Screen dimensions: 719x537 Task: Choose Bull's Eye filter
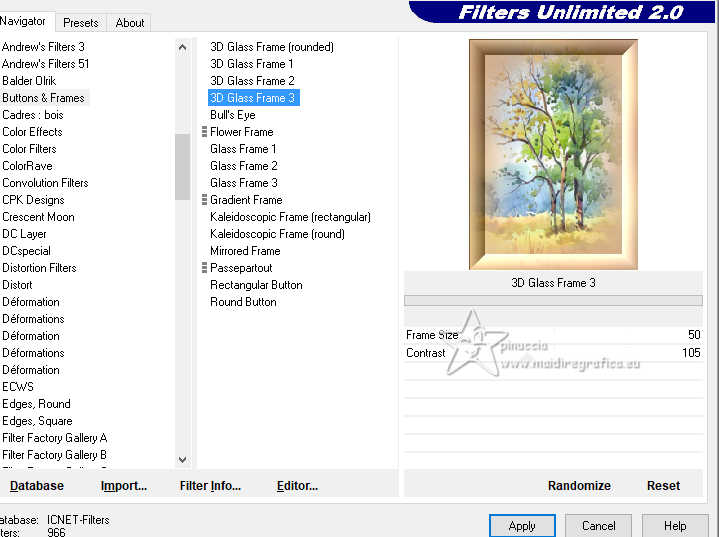coord(232,115)
